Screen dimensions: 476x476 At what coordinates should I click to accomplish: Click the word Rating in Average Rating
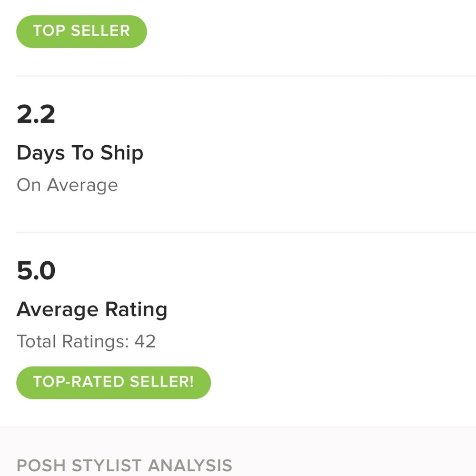(x=136, y=310)
